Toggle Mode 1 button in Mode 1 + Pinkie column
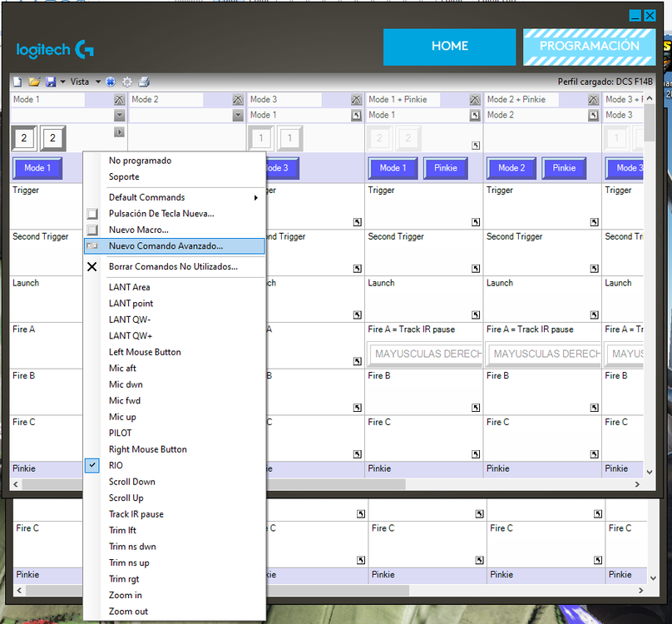 tap(393, 168)
